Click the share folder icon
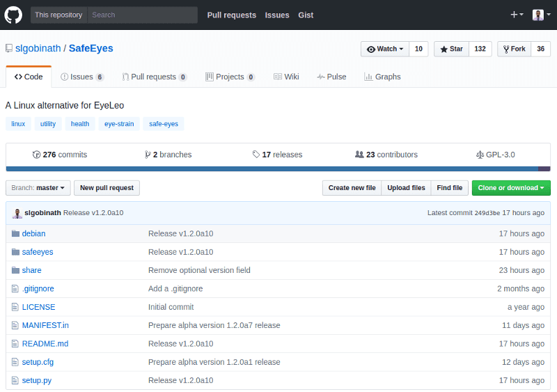Image resolution: width=557 pixels, height=392 pixels. coord(15,270)
